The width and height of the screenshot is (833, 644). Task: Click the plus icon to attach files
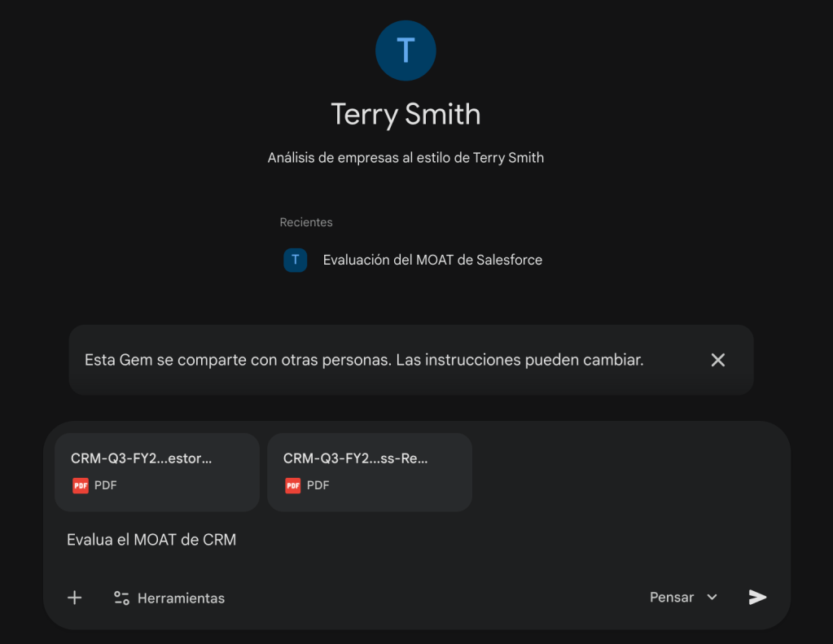tap(74, 597)
